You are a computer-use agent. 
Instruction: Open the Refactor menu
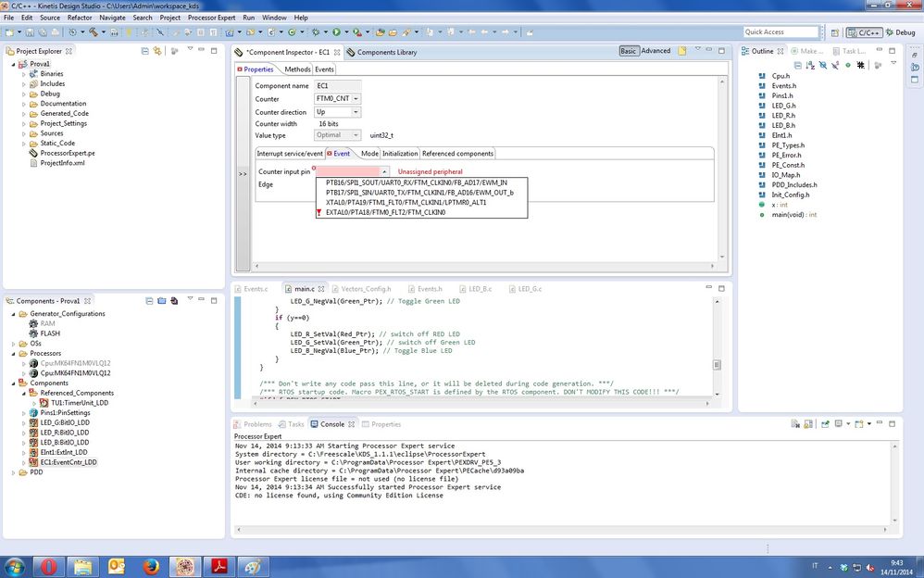coord(80,18)
